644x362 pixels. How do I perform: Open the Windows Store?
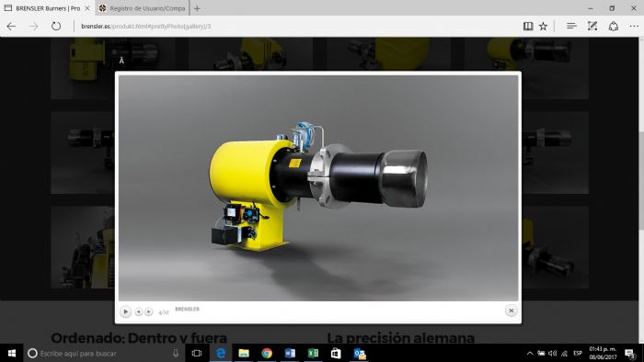336,353
